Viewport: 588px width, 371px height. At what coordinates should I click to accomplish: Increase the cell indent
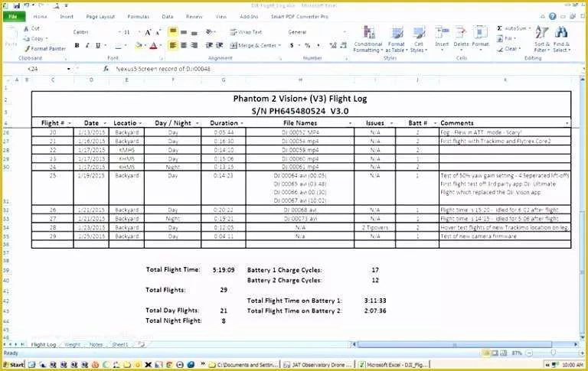click(220, 45)
